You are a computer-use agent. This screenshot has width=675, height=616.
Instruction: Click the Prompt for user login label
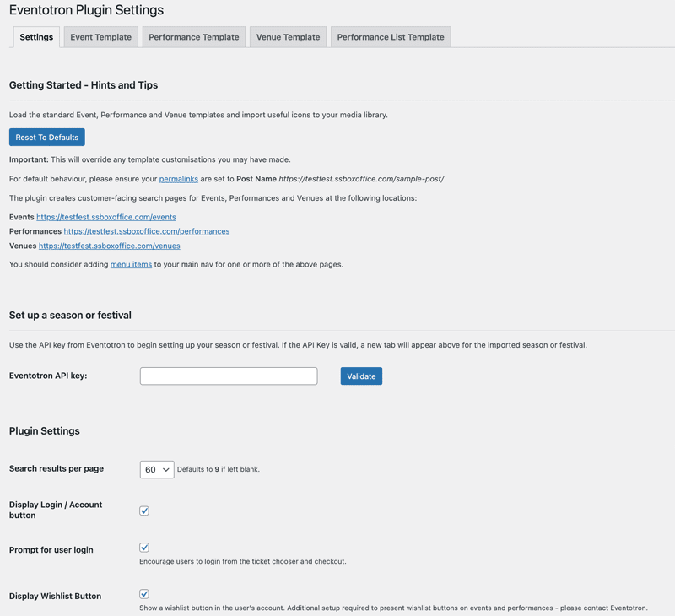coord(51,549)
